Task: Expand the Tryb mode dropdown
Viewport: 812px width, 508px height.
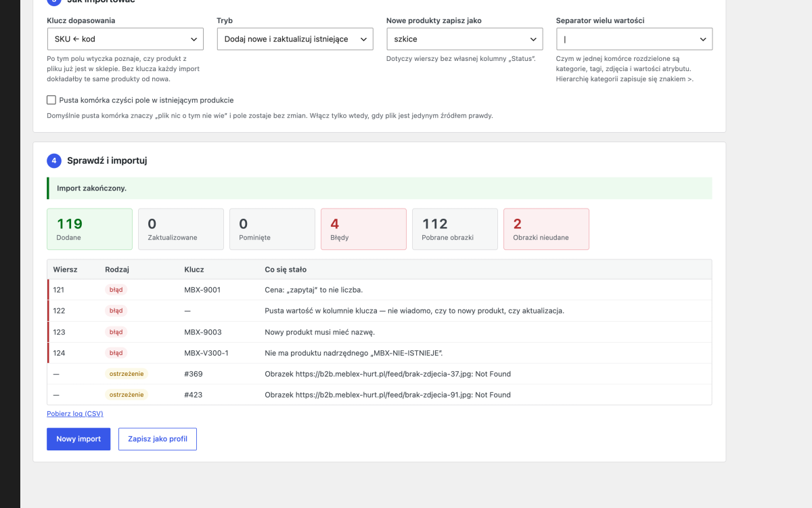Action: coord(295,39)
